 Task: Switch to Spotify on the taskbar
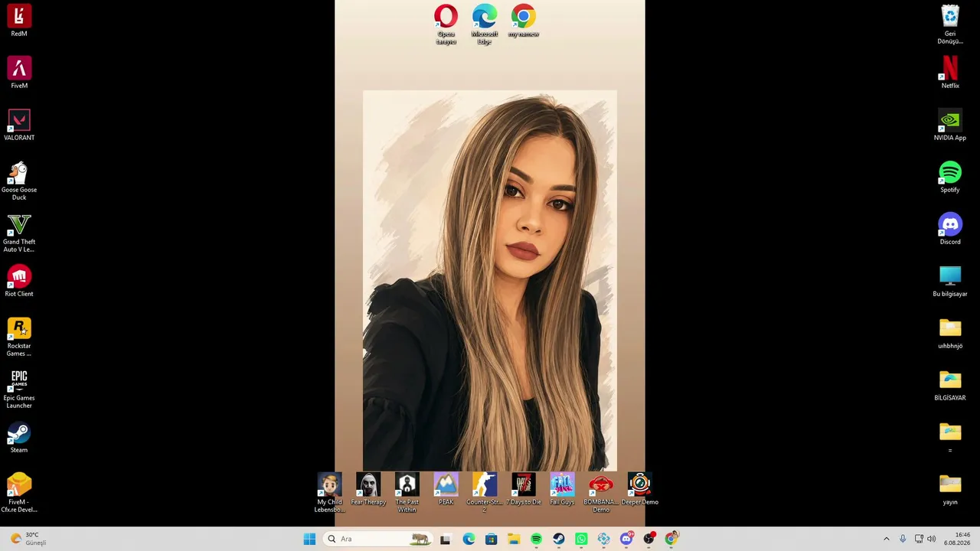tap(536, 539)
